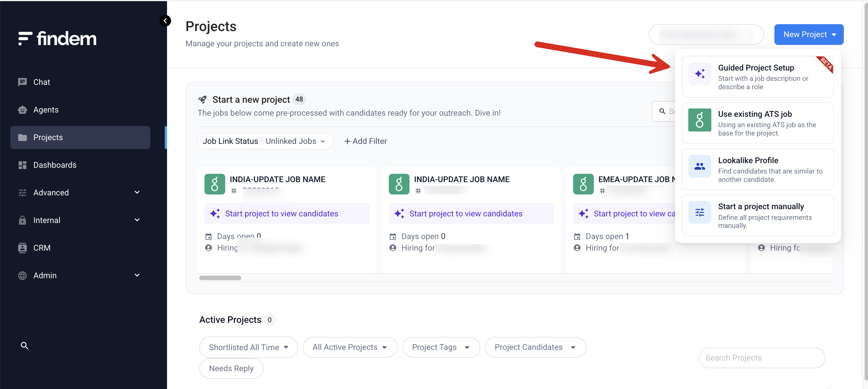Viewport: 868px width, 389px height.
Task: Click the Internal lock icon
Action: (22, 220)
